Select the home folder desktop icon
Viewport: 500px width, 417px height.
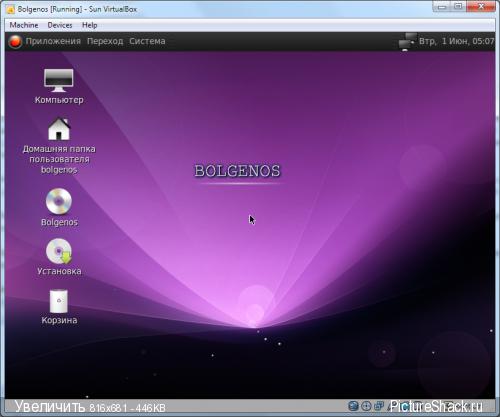point(59,129)
